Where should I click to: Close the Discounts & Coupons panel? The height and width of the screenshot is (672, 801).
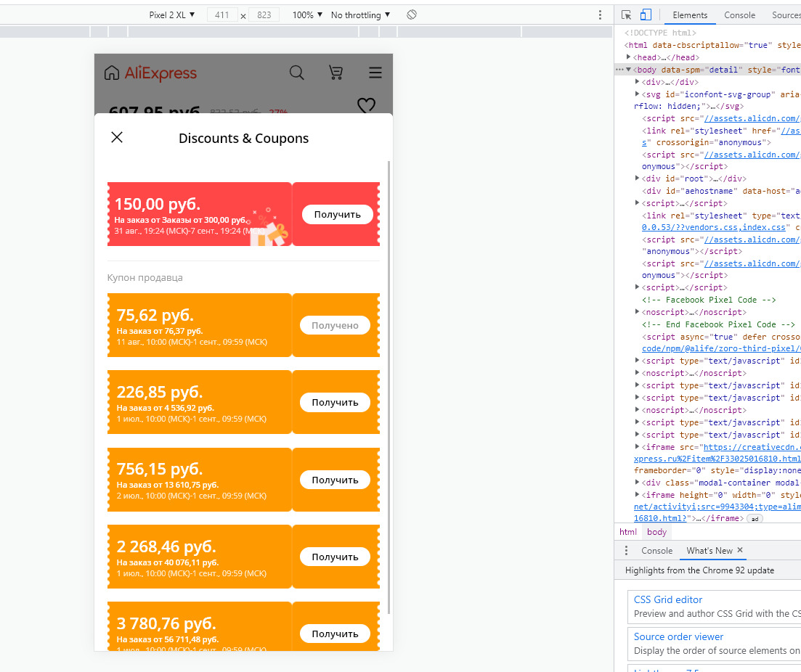[117, 137]
